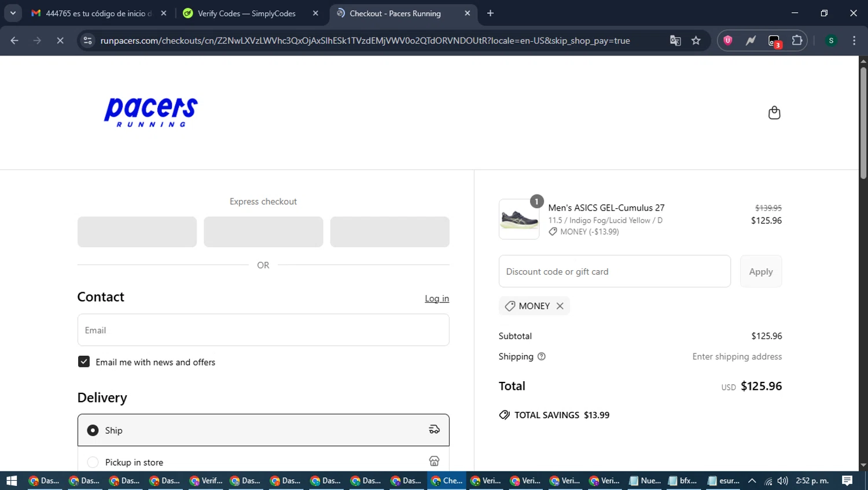
Task: Remove the MONEY discount code
Action: pyautogui.click(x=560, y=306)
